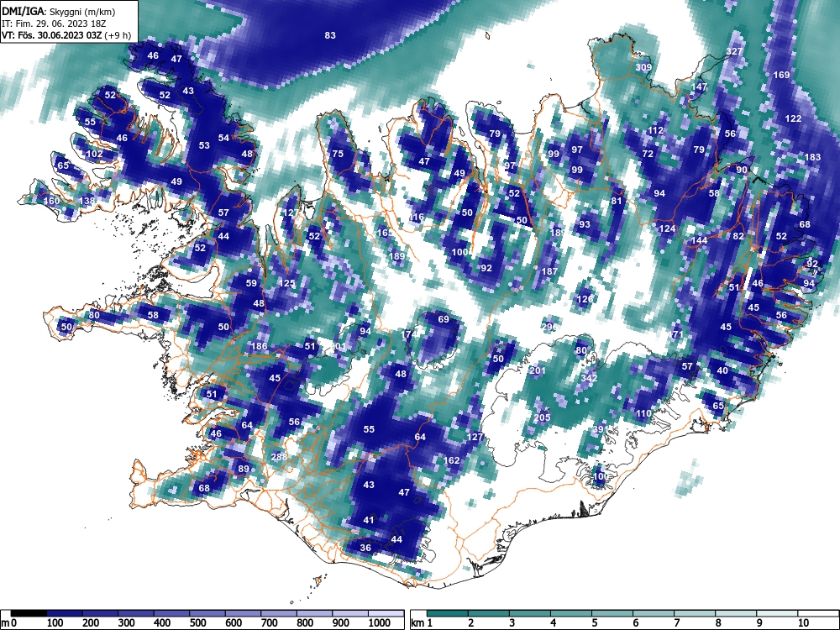Viewport: 840px width, 630px height.
Task: Click the visibility value '112' on the map
Action: [x=656, y=130]
